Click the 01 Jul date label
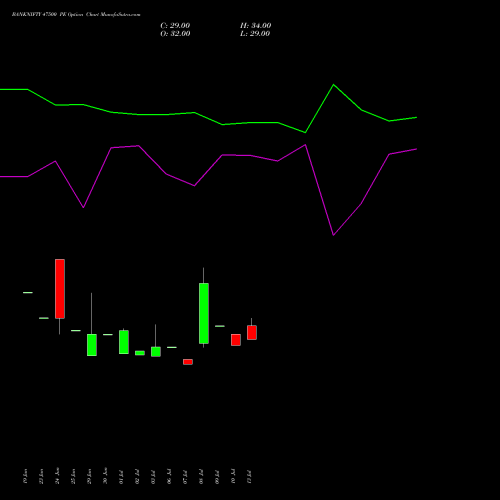The image size is (500, 500). (121, 477)
